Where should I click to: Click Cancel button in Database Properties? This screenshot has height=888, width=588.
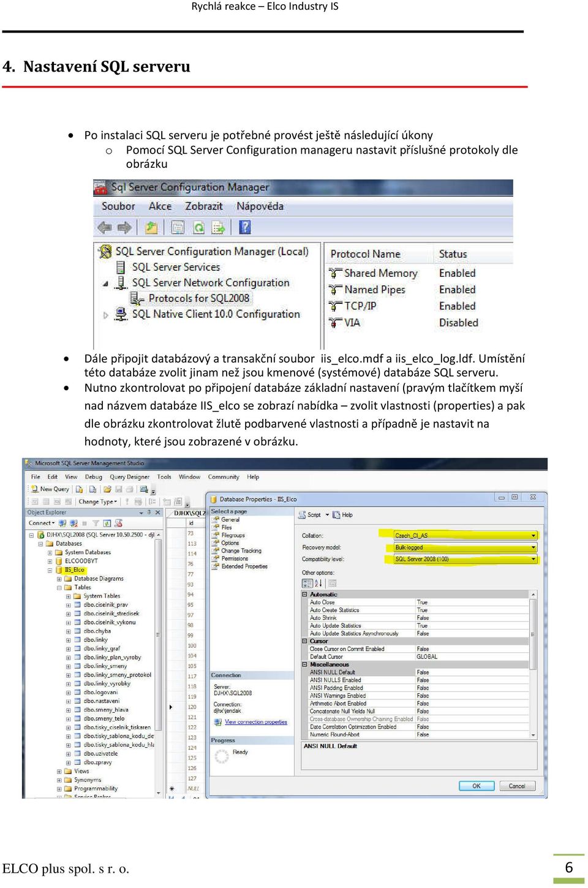[x=517, y=786]
